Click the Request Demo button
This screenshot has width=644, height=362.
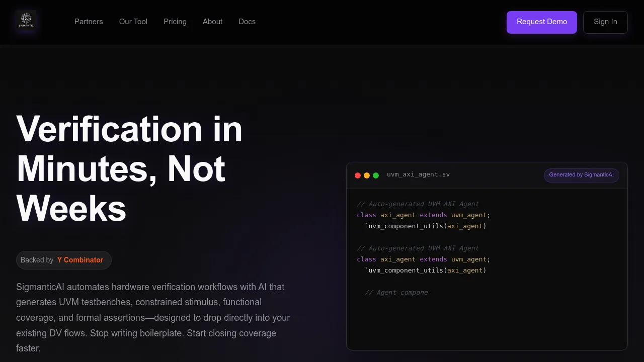[542, 22]
